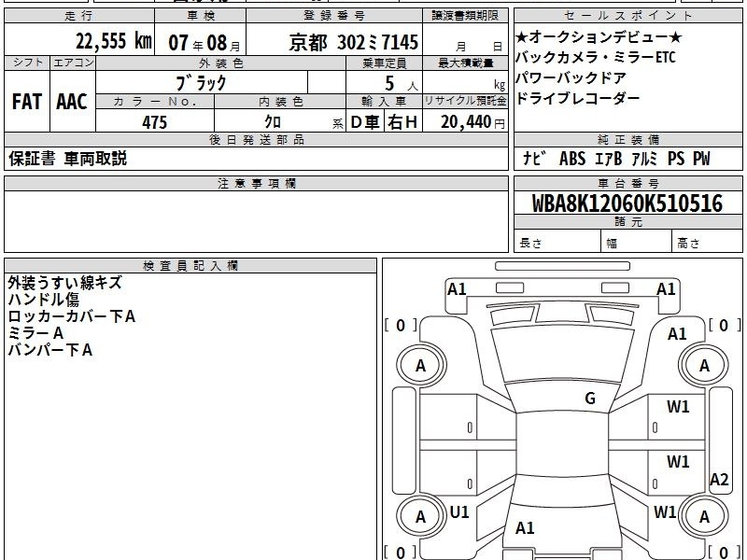Click the 高さ dimension cell
747x560 pixels.
click(x=708, y=243)
